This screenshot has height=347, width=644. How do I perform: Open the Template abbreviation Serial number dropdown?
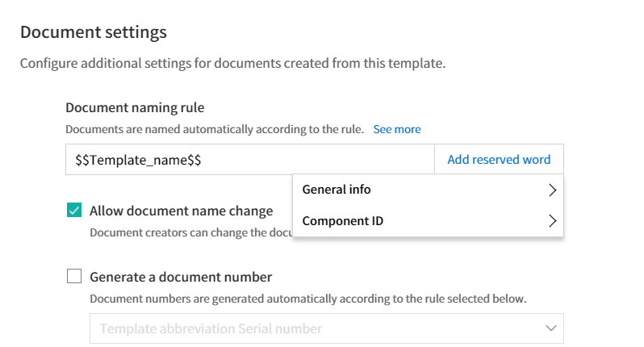coord(327,328)
